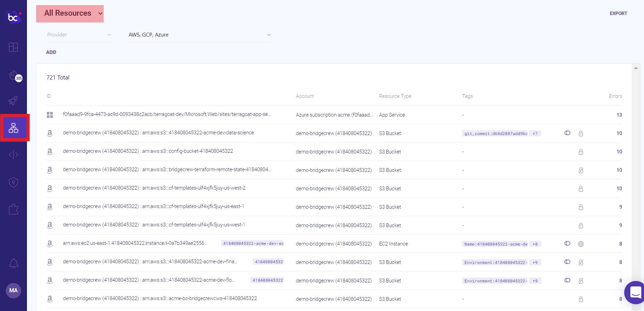Sort by the Account column header
This screenshot has width=644, height=311.
(x=305, y=96)
